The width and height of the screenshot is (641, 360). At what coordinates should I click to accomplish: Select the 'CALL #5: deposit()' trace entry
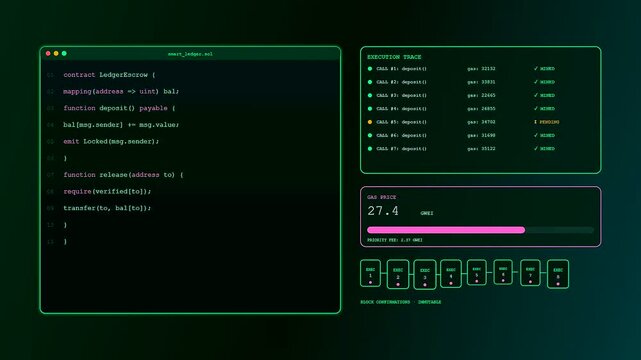click(x=401, y=122)
